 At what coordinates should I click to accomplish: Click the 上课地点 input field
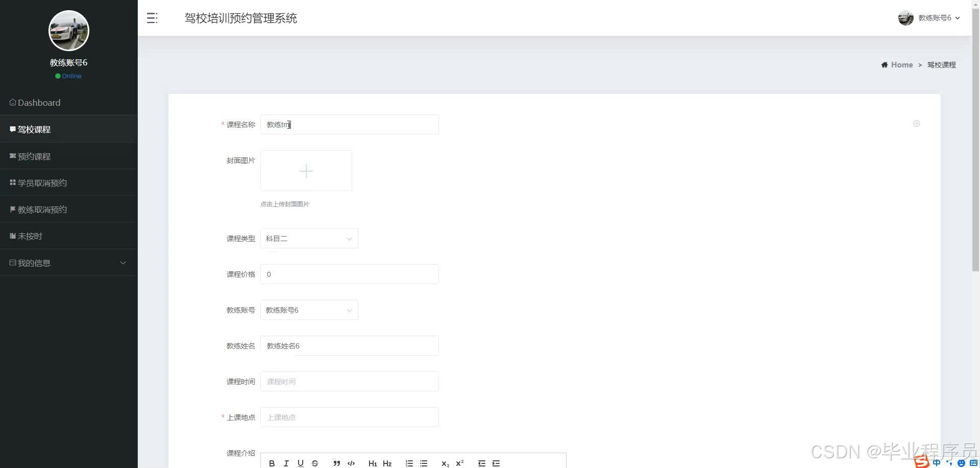coord(349,417)
